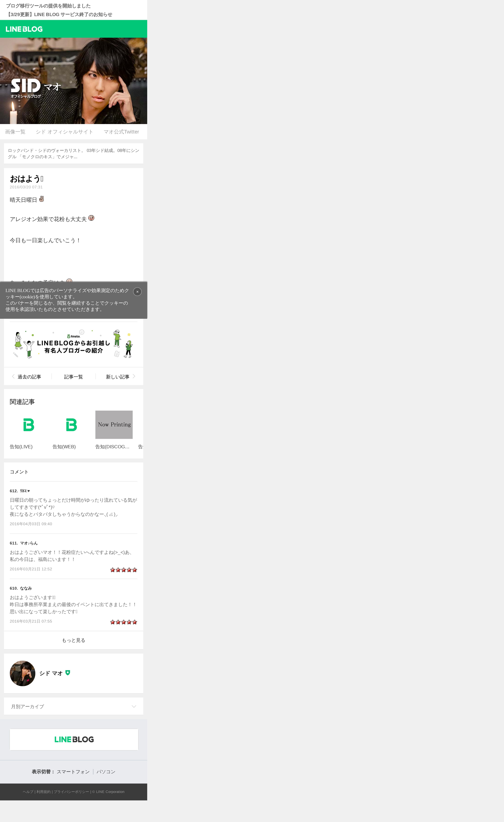Open the 画像一覧 tab

click(15, 132)
